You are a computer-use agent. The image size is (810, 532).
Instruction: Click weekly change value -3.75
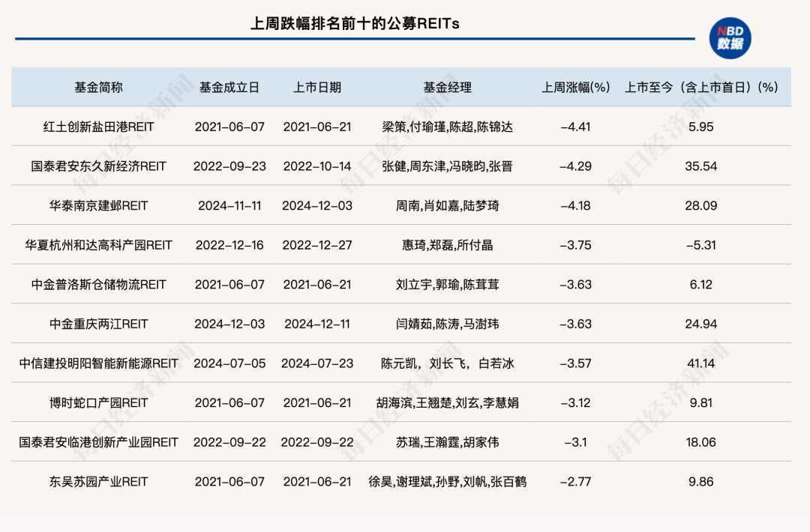(x=575, y=244)
